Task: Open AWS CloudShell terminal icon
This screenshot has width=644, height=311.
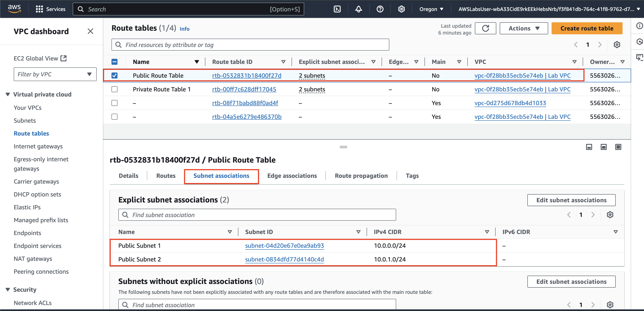Action: click(337, 9)
